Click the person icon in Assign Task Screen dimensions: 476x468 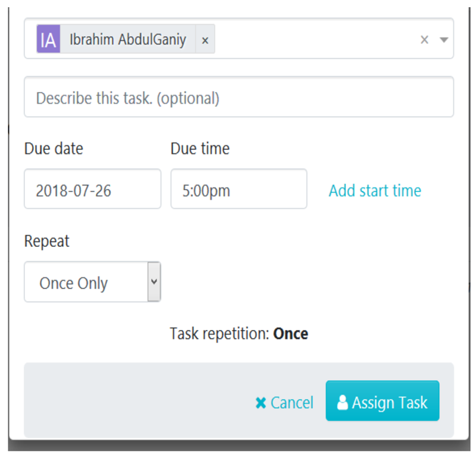[343, 403]
